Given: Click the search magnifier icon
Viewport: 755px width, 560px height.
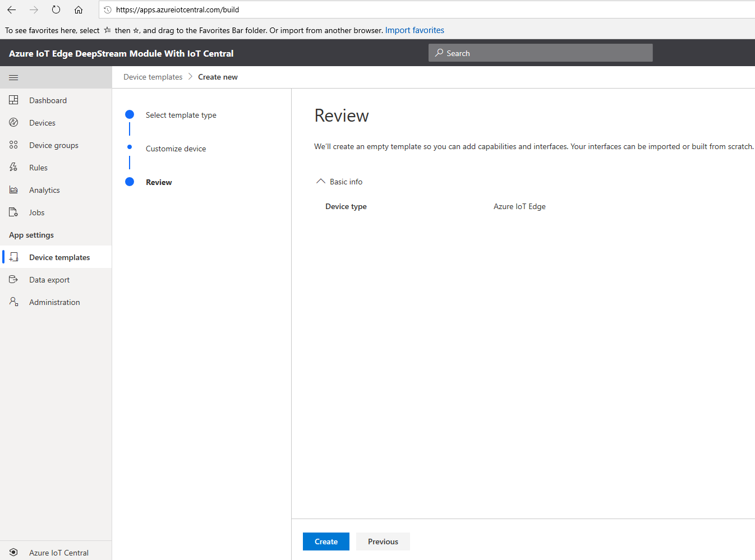Looking at the screenshot, I should [x=439, y=53].
